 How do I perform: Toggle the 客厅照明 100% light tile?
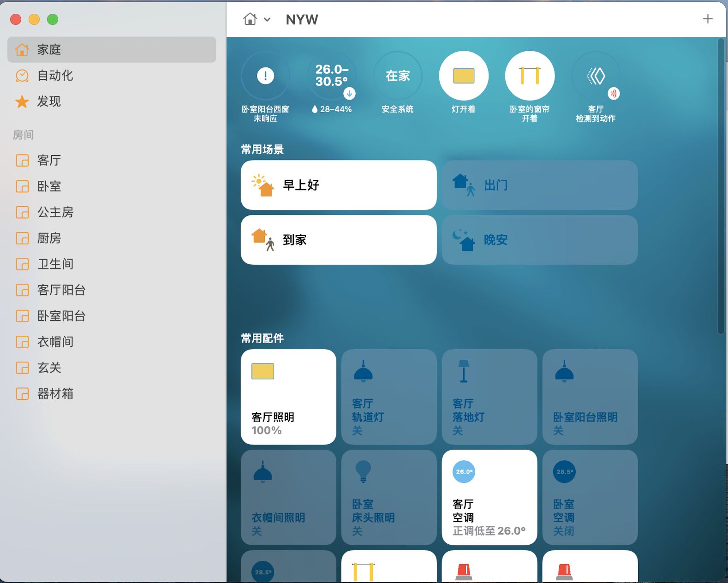click(288, 397)
